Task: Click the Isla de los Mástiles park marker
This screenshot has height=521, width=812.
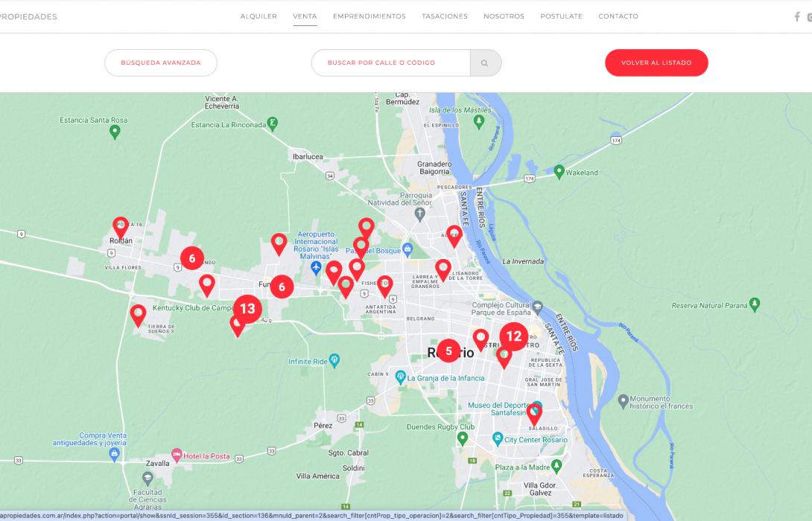Action: 479,121
